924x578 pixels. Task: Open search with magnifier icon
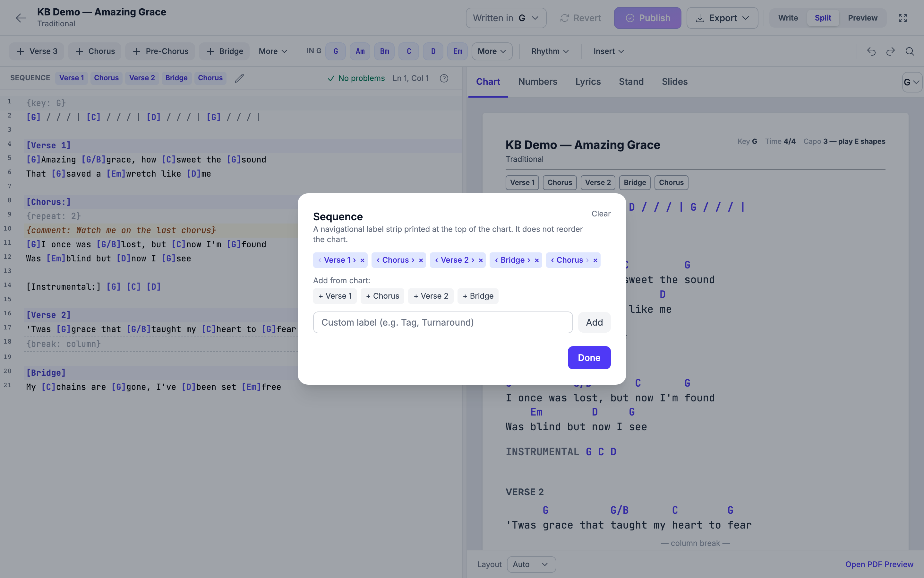[x=910, y=51]
